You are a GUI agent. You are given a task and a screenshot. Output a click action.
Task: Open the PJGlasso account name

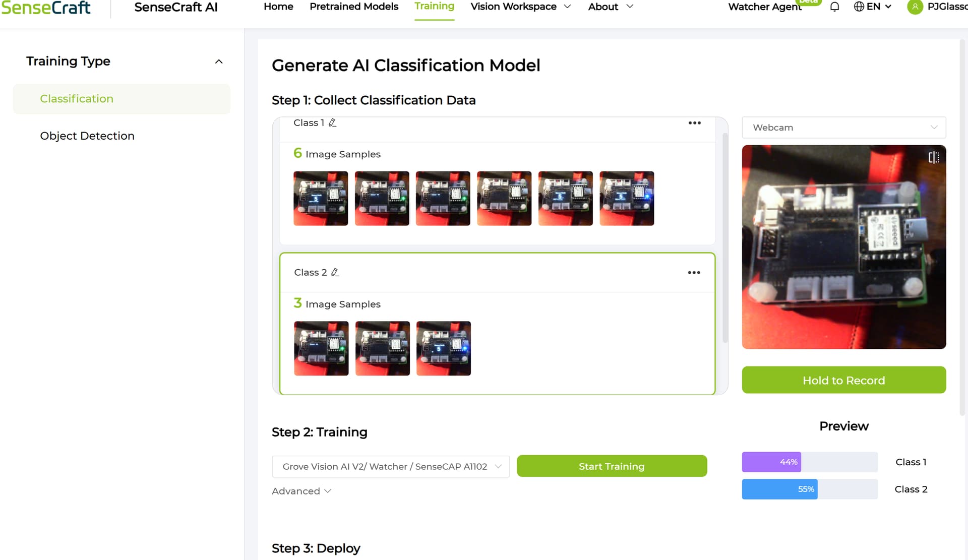click(947, 7)
